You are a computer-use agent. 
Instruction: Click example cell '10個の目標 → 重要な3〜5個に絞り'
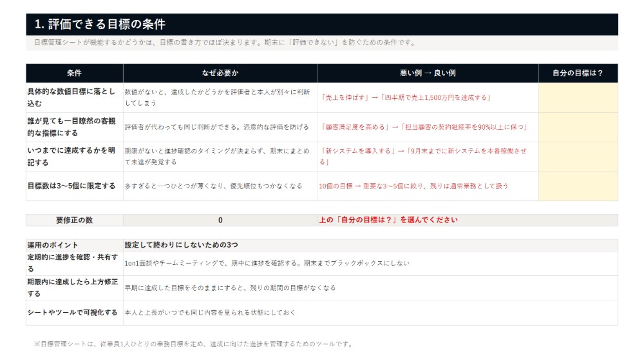[x=428, y=186]
